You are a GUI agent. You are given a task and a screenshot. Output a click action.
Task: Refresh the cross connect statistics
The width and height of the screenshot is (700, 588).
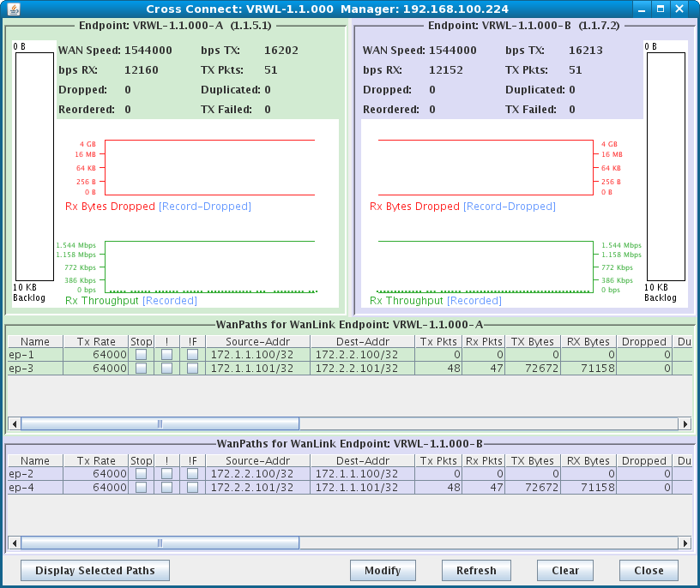[x=476, y=571]
